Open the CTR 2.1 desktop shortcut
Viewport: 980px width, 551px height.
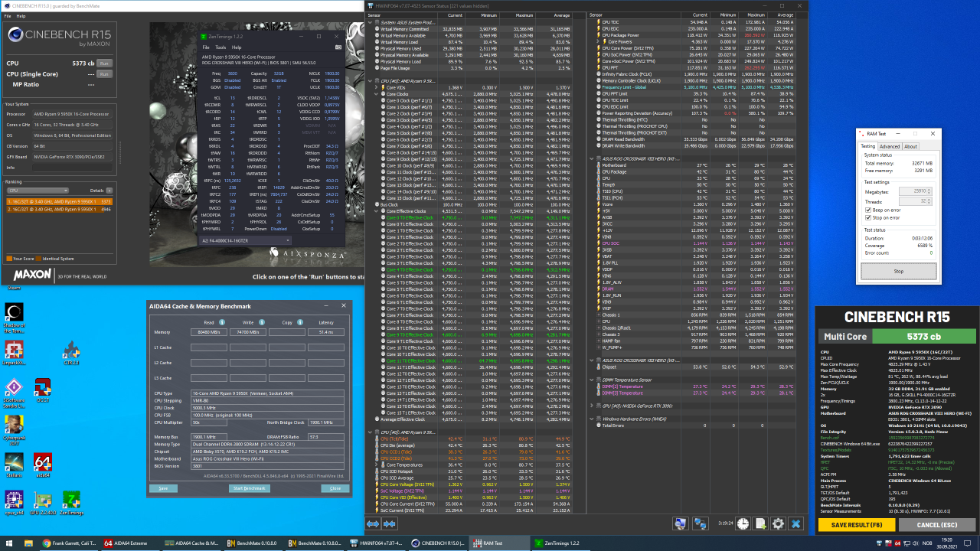(x=71, y=350)
